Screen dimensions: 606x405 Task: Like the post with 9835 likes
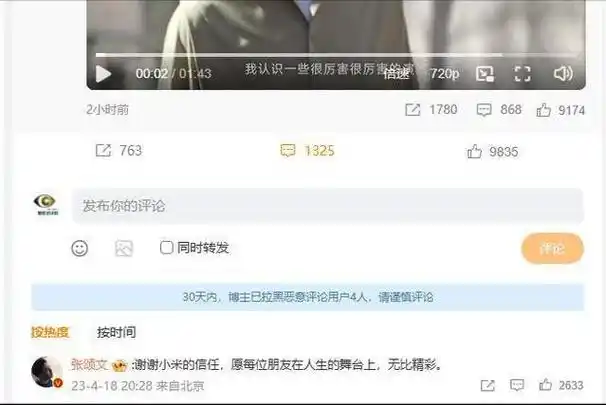coord(492,151)
